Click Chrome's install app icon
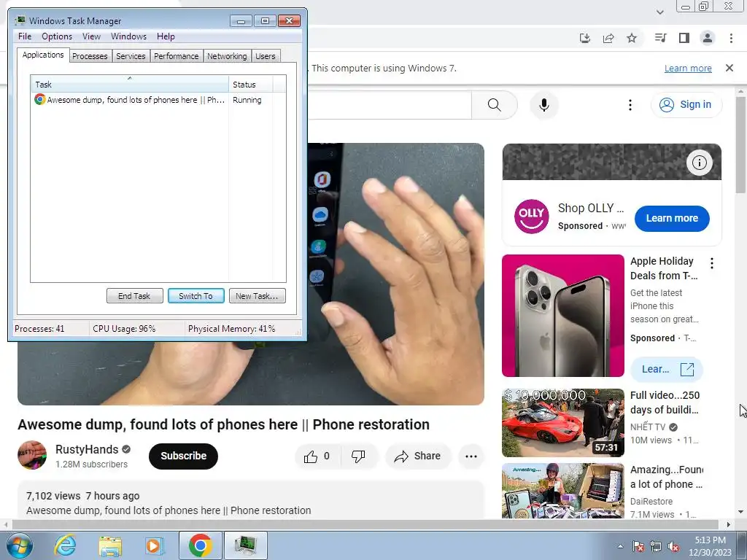 tap(585, 38)
